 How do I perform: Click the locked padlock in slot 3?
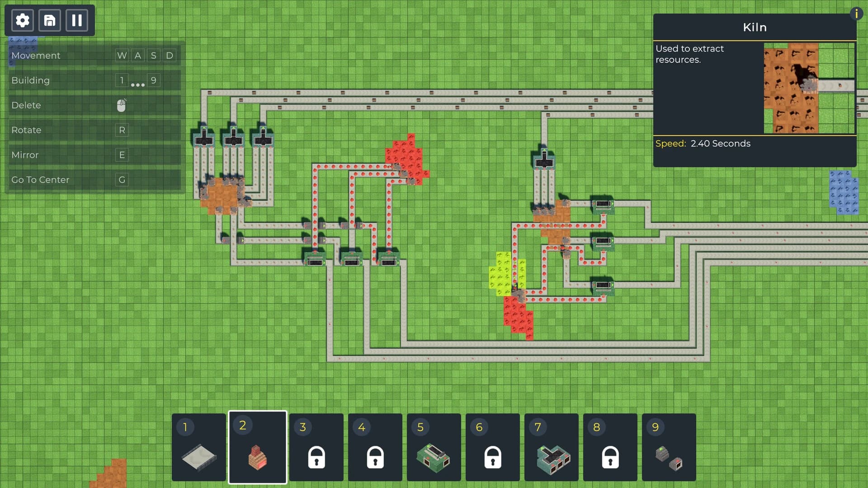(x=316, y=458)
